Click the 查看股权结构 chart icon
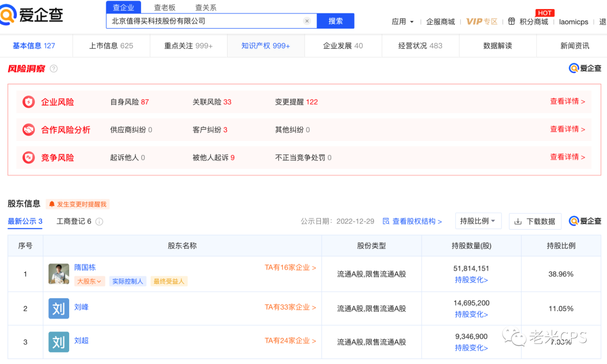The width and height of the screenshot is (607, 364). pos(386,221)
